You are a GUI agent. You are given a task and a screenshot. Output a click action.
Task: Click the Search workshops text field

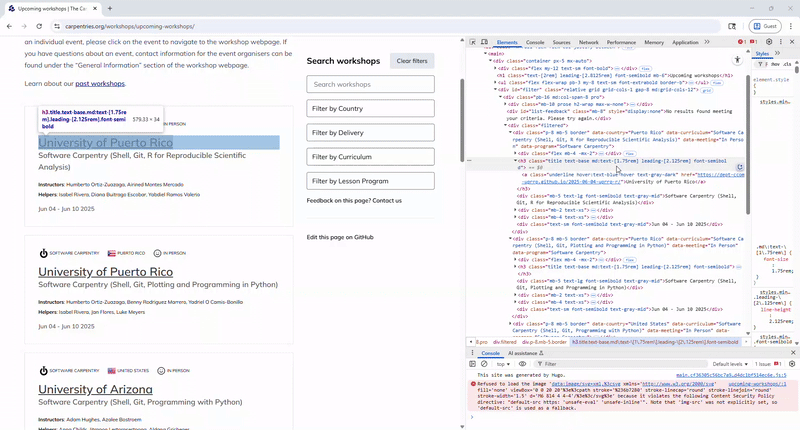[x=370, y=84]
